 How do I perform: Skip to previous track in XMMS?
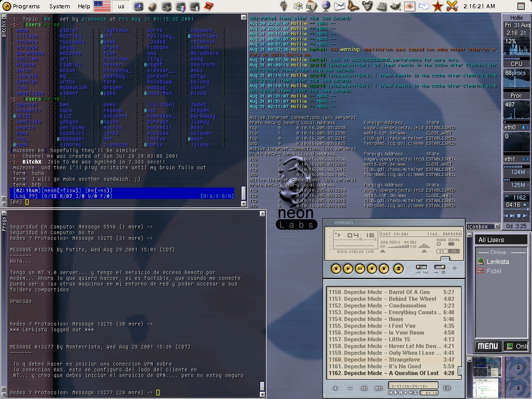point(336,269)
